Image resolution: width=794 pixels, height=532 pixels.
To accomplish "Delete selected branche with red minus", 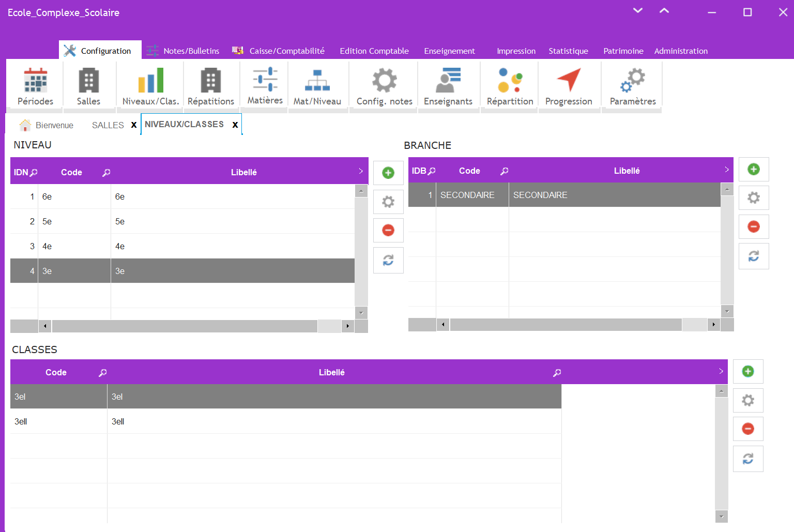I will click(753, 226).
